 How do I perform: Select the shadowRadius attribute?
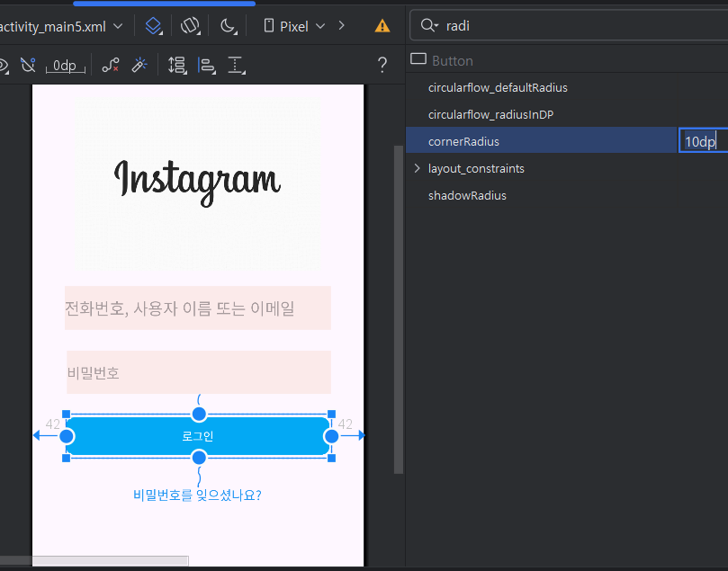pos(467,195)
